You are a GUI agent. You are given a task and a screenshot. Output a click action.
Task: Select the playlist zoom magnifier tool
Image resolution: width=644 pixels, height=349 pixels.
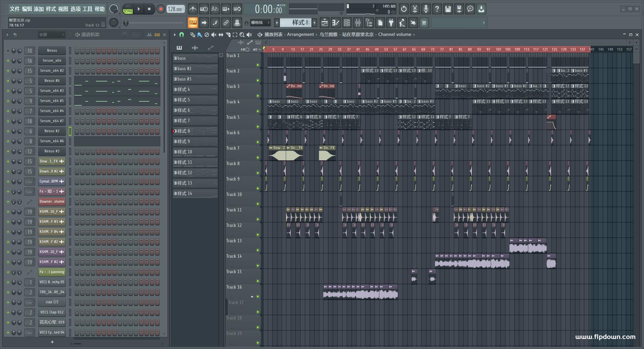point(242,35)
